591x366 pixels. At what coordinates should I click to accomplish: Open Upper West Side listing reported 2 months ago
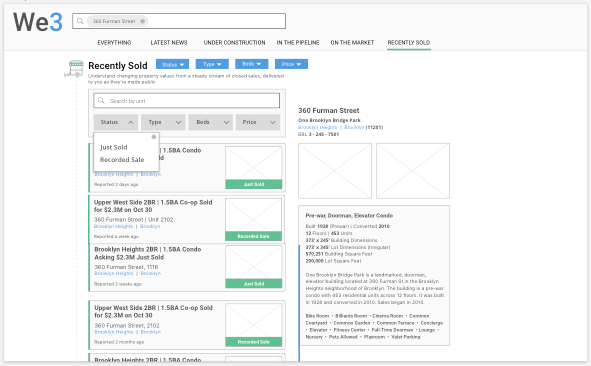153,311
